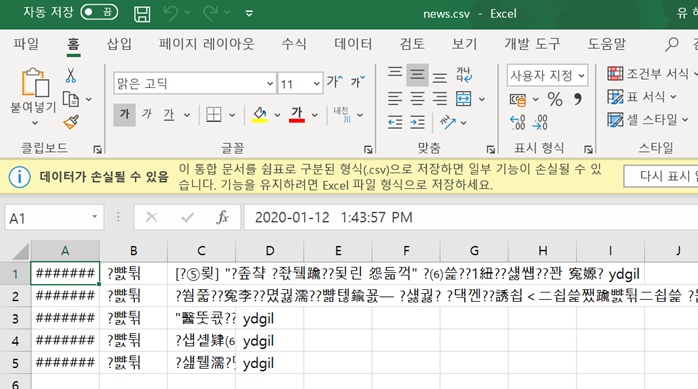Click the Save floppy disk icon
698x389 pixels.
click(x=142, y=13)
